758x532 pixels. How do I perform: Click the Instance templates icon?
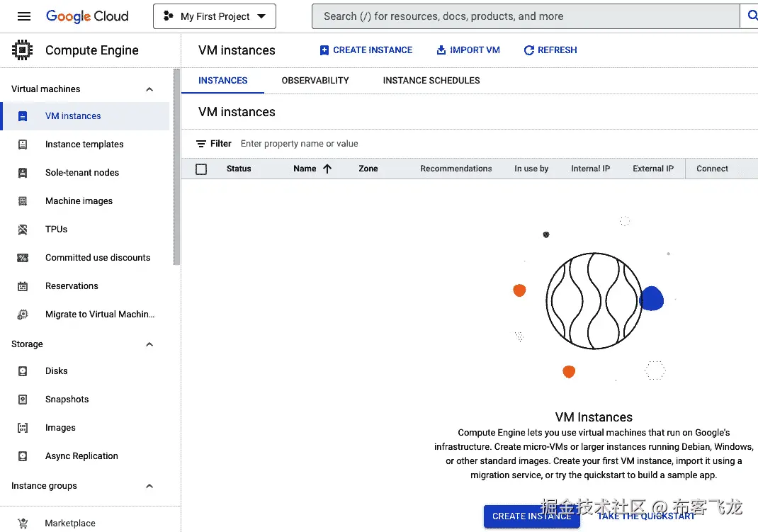click(23, 145)
